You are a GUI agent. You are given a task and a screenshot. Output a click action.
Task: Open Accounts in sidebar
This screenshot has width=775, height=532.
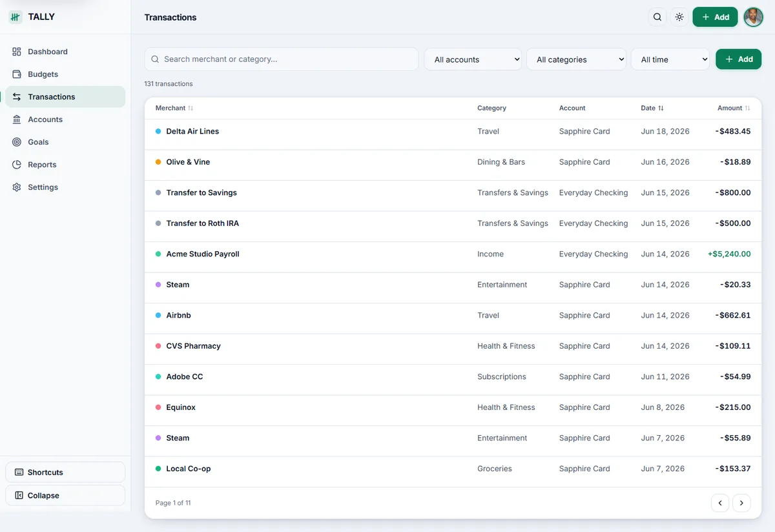coord(65,119)
